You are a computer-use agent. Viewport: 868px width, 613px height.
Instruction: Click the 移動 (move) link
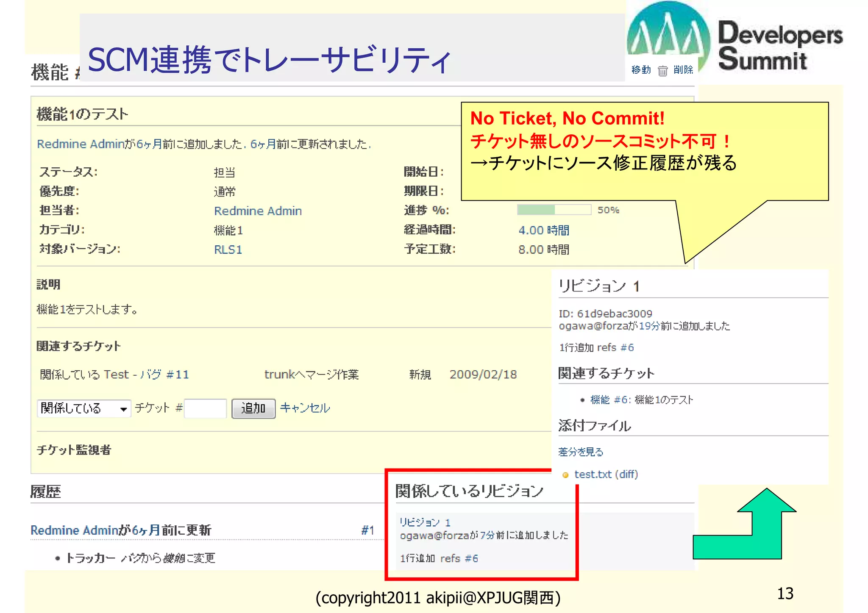[640, 69]
